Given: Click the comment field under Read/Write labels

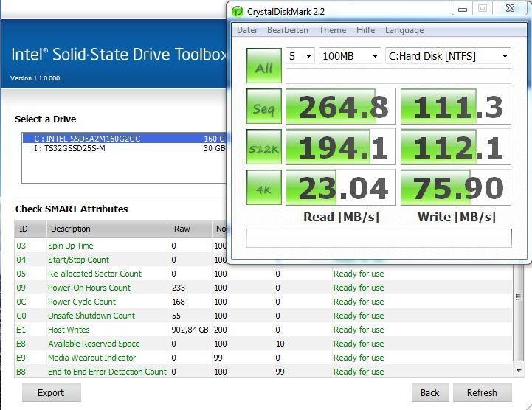Looking at the screenshot, I should pos(379,238).
